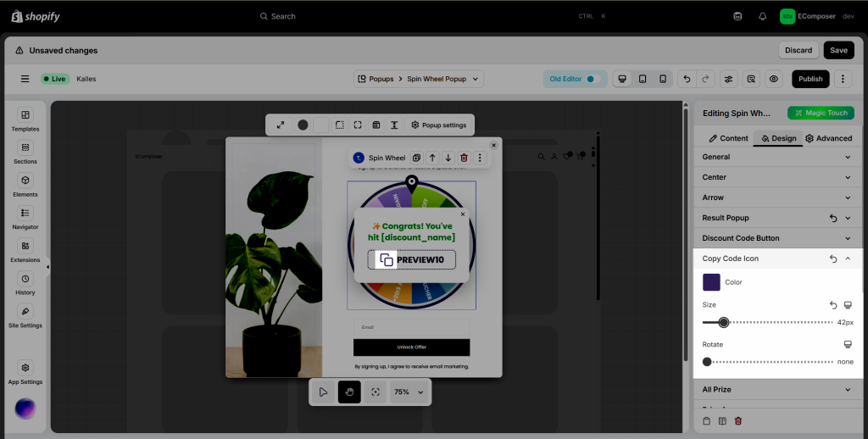Open the History panel

(x=25, y=283)
